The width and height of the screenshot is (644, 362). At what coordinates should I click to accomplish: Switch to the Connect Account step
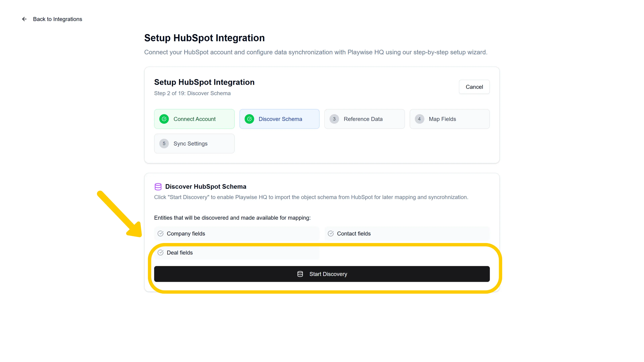(194, 119)
